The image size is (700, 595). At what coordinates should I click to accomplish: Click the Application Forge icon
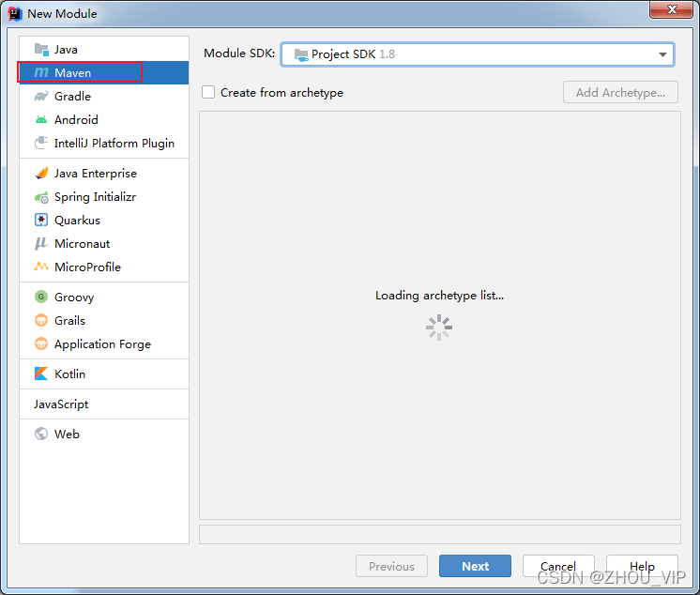(x=41, y=343)
